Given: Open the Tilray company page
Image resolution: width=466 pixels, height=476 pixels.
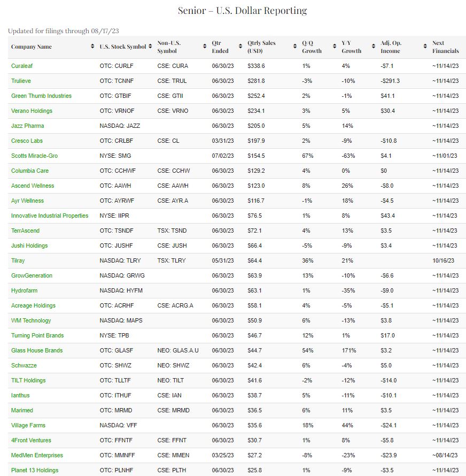Looking at the screenshot, I should [18, 260].
